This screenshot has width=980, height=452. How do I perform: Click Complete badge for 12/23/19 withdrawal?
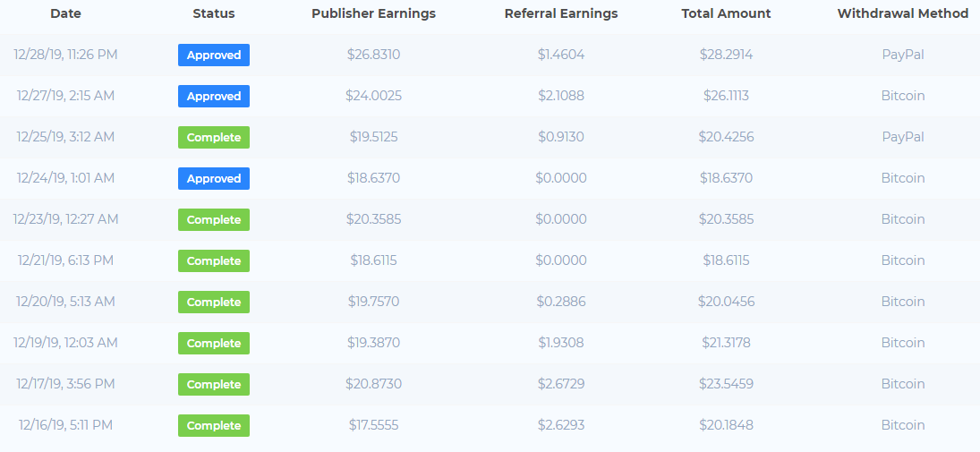[x=214, y=219]
